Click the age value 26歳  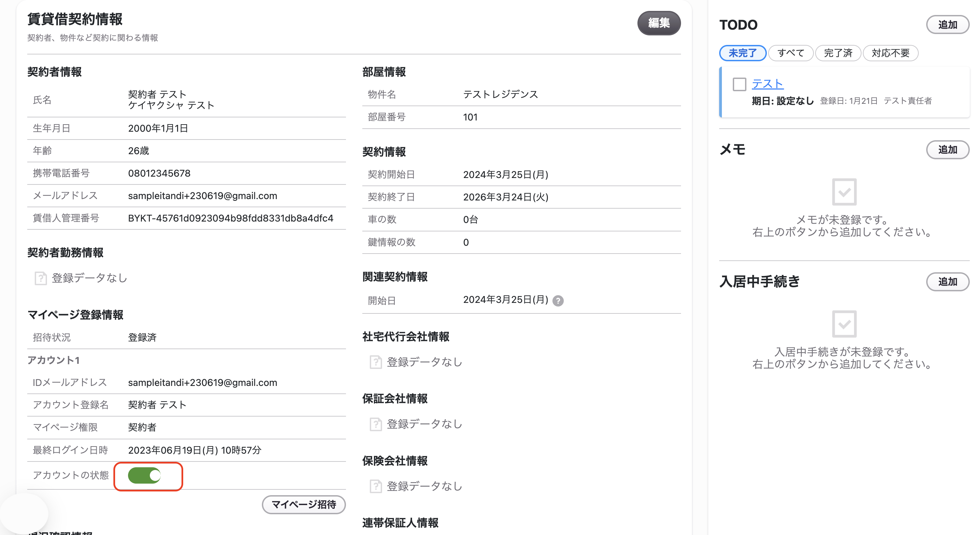point(139,151)
